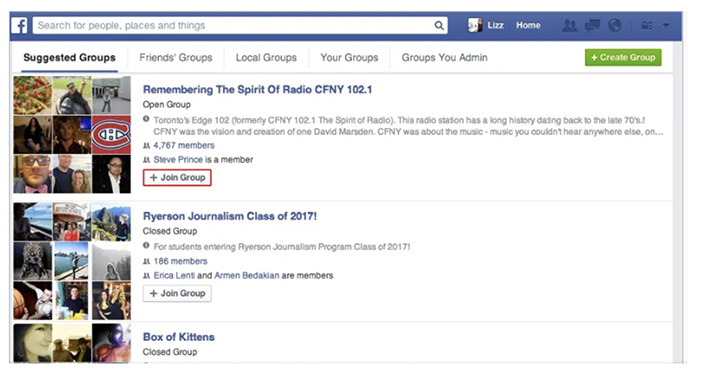
Task: Click the Montreal Canadiens logo thumbnail
Action: (x=111, y=135)
